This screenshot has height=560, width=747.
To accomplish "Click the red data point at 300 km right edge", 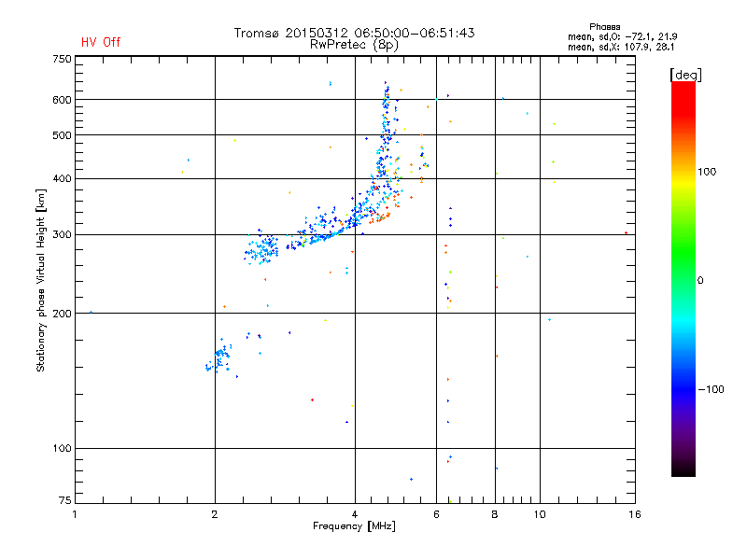I will (x=626, y=232).
